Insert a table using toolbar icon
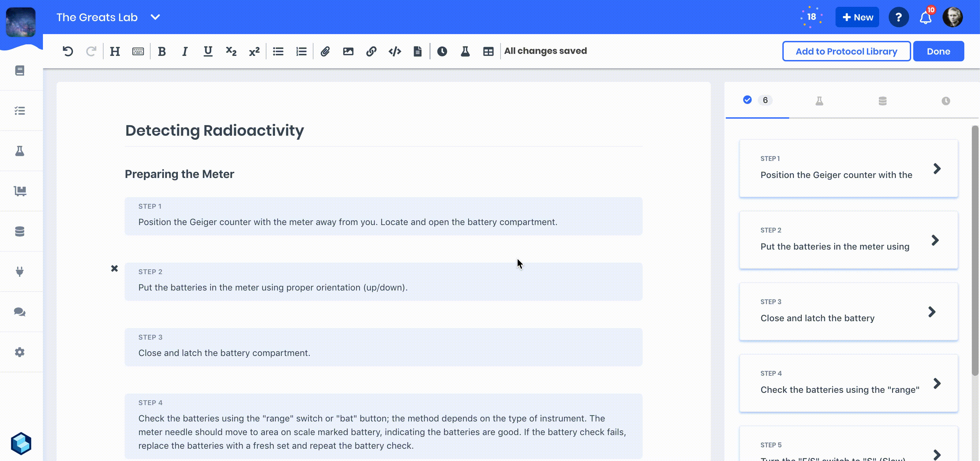 coord(488,51)
